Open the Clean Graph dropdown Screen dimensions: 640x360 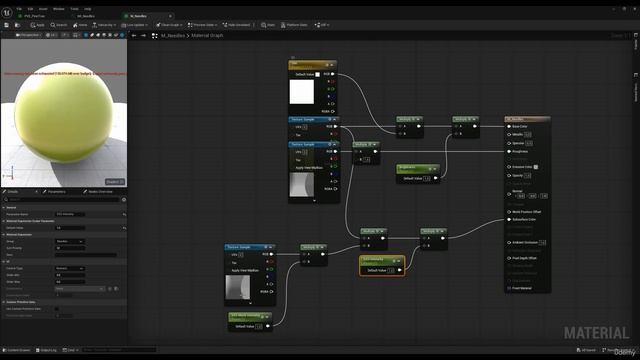point(169,25)
